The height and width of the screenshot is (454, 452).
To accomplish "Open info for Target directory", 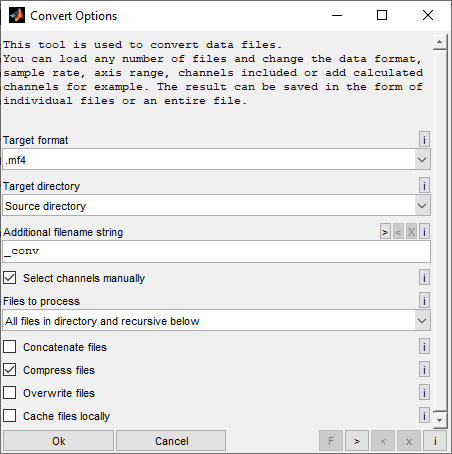I will tap(424, 185).
